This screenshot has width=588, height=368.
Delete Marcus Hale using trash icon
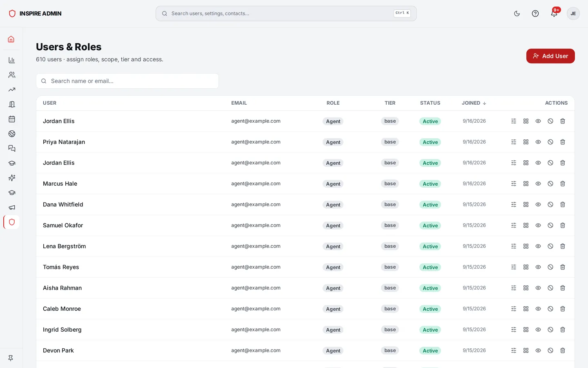pyautogui.click(x=563, y=184)
